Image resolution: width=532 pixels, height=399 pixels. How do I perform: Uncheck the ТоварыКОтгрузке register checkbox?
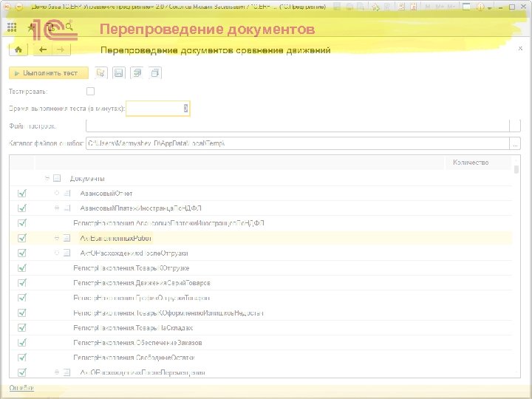tap(22, 268)
